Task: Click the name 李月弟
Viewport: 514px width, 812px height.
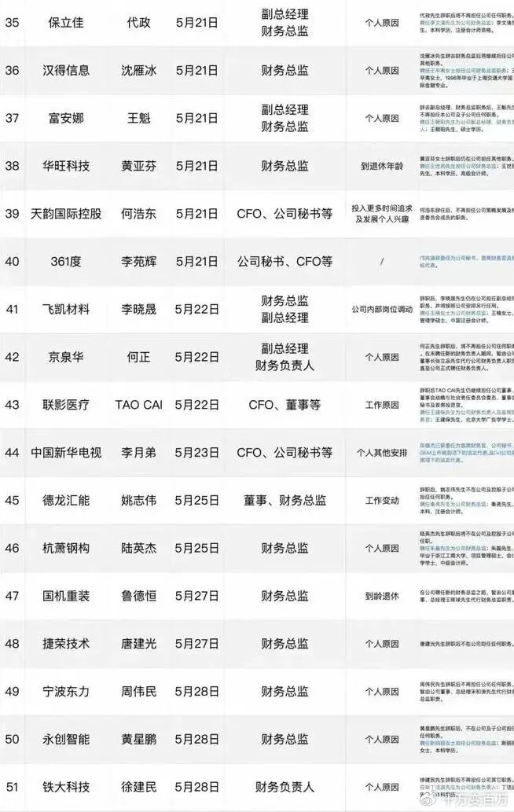Action: click(x=139, y=453)
